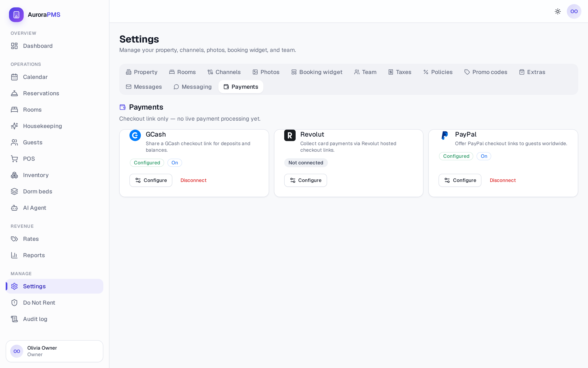Image resolution: width=588 pixels, height=368 pixels.
Task: Open Audit log page label
Action: coord(35,319)
